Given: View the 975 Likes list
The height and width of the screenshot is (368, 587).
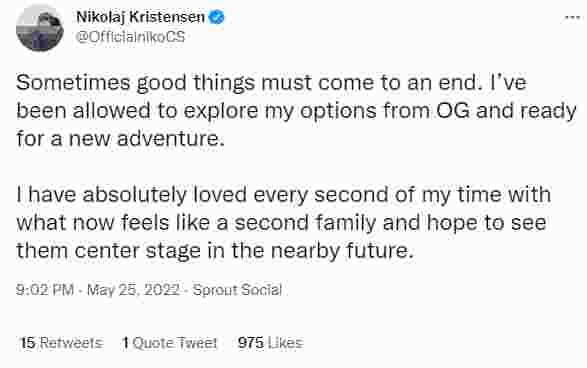Looking at the screenshot, I should (x=270, y=343).
